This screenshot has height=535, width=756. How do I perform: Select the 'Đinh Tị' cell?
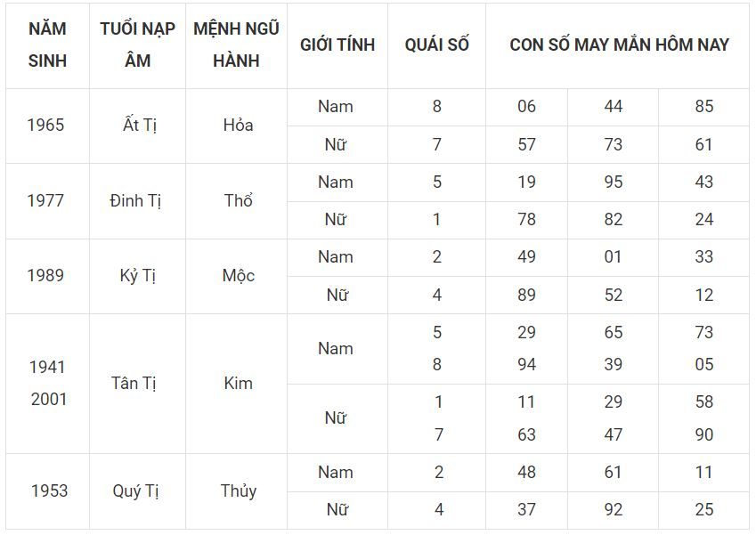point(136,200)
